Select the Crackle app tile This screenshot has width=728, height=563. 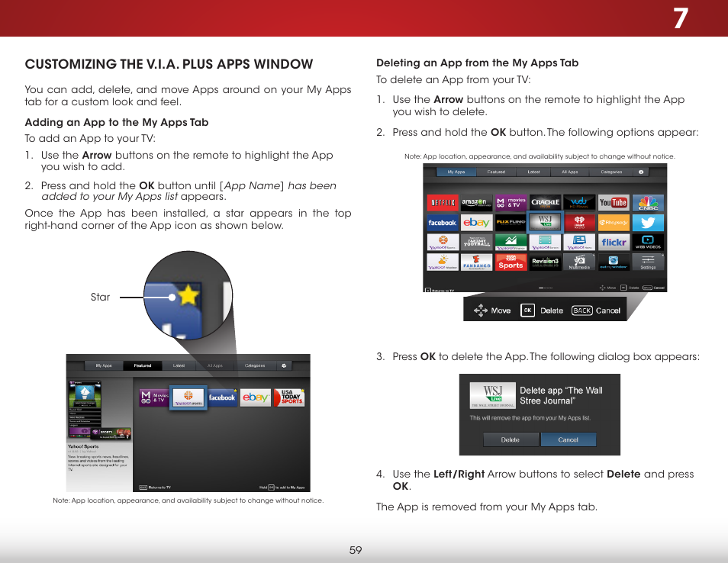545,203
